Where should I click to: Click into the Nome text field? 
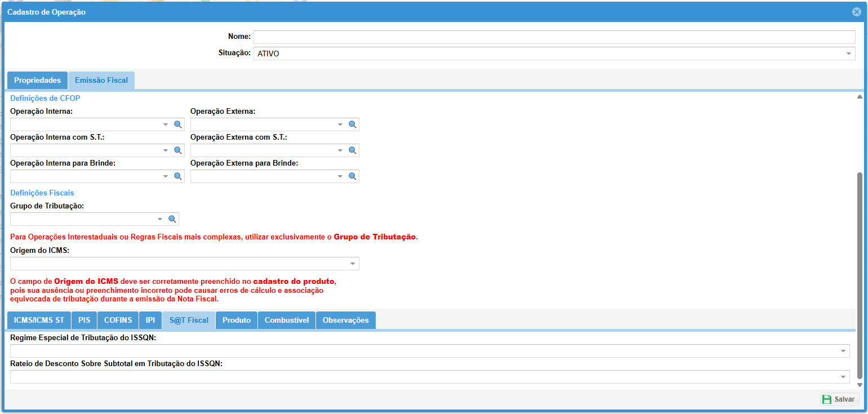[554, 37]
